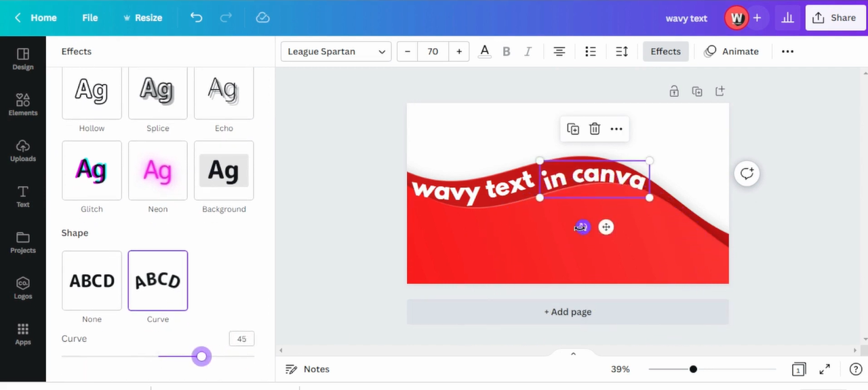Open the Logos sidebar tab
This screenshot has height=390, width=868.
click(23, 288)
